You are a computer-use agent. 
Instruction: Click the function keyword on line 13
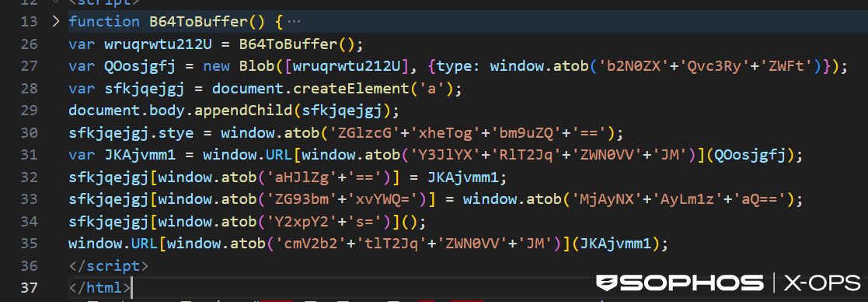(x=104, y=22)
